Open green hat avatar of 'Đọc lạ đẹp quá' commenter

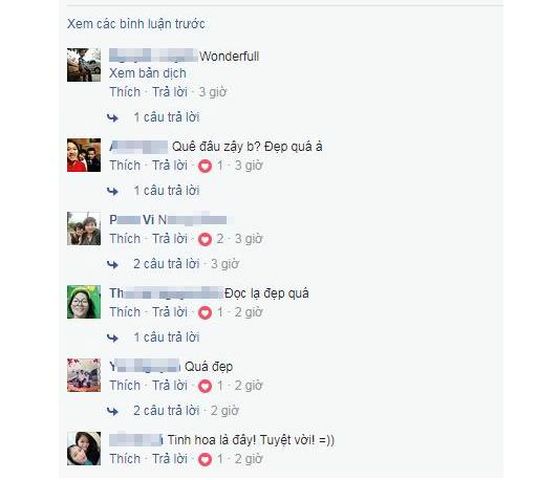coord(84,302)
